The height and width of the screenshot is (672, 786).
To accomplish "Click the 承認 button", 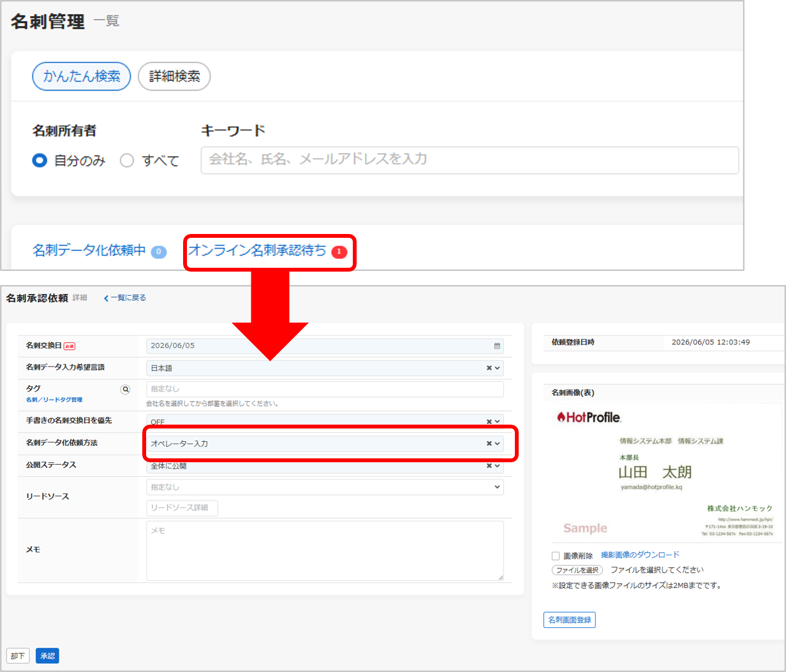I will [47, 655].
